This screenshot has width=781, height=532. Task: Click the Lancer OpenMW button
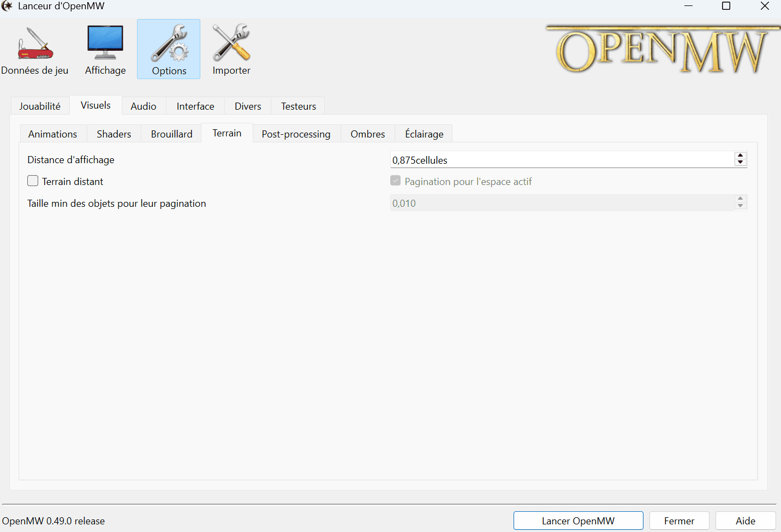578,521
